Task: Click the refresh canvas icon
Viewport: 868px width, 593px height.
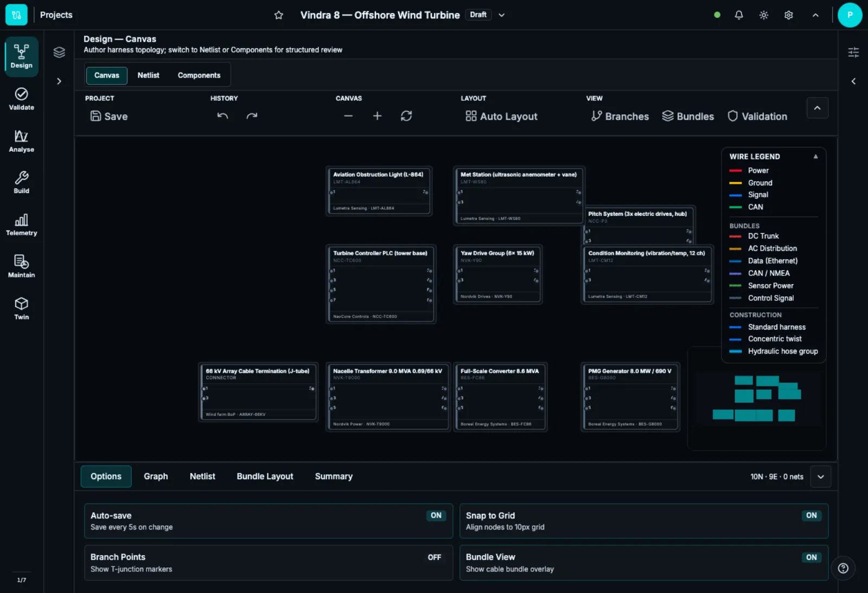Action: [406, 116]
